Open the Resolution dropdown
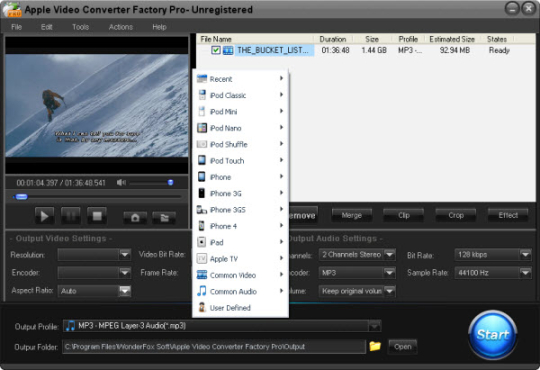 coord(125,255)
